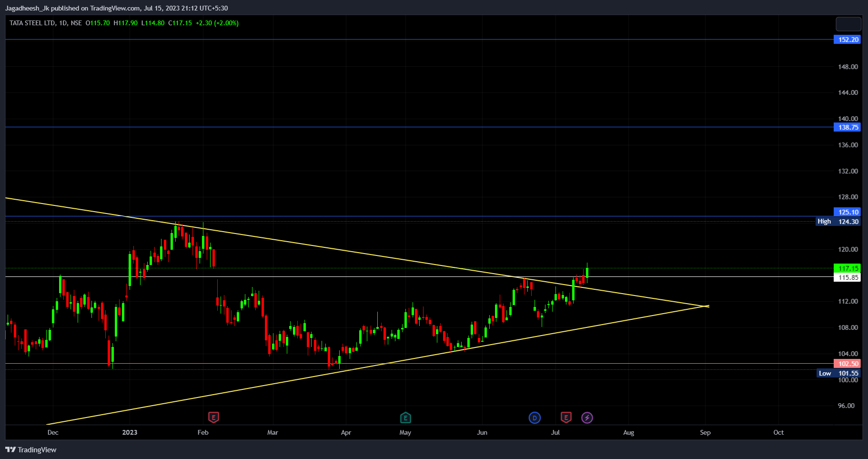Click the Low 101.55 label
The image size is (868, 459).
pyautogui.click(x=839, y=373)
